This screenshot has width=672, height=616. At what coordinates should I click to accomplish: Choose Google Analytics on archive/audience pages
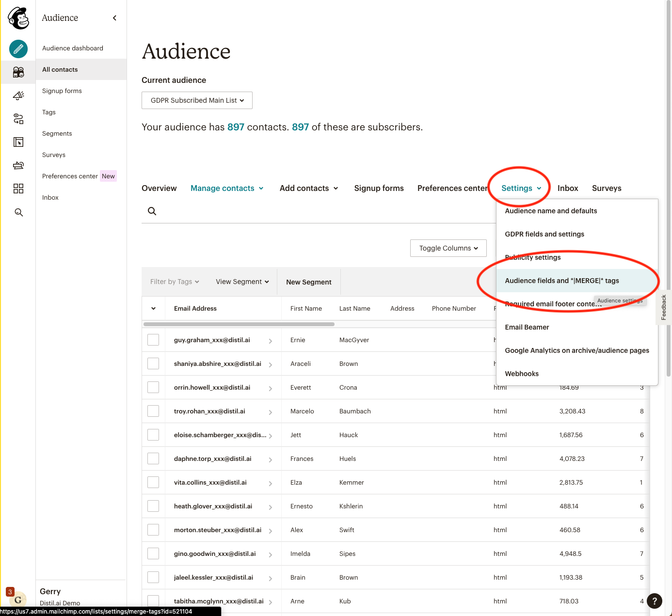click(x=577, y=350)
